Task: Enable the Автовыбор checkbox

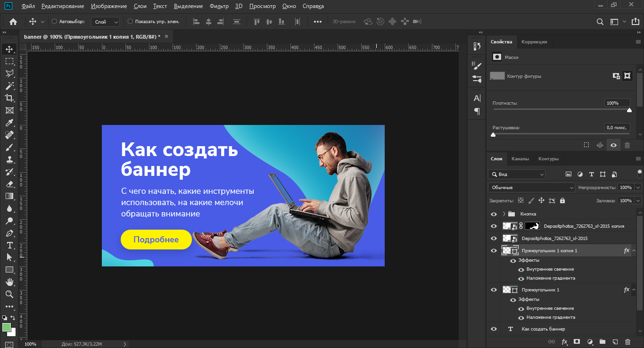Action: 54,21
